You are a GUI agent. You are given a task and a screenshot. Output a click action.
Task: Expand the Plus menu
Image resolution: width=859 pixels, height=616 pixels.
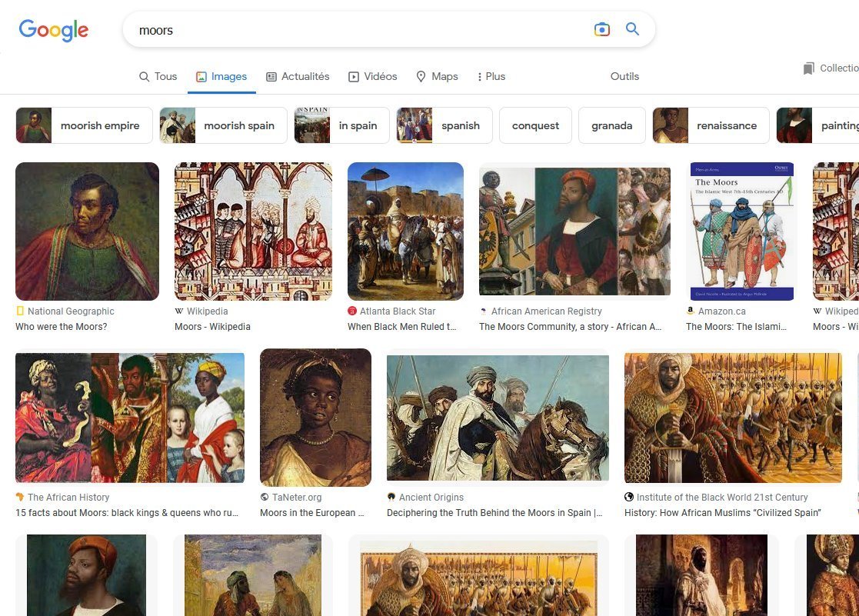coord(491,76)
